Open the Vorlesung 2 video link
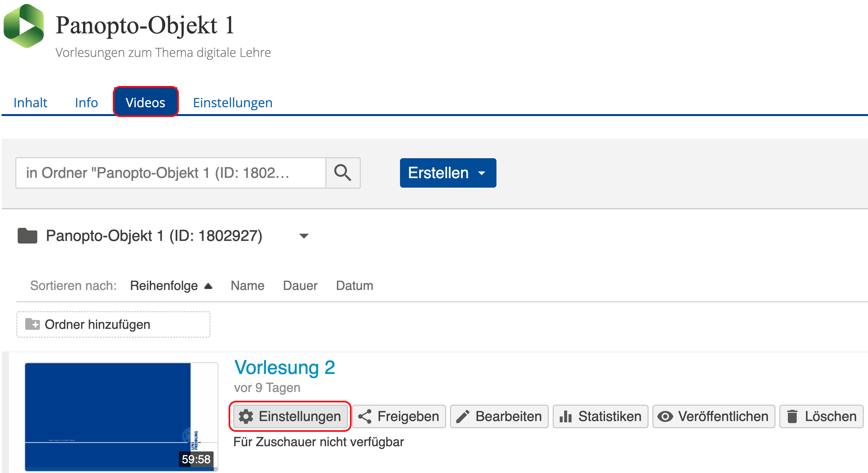The height and width of the screenshot is (473, 868). point(285,367)
